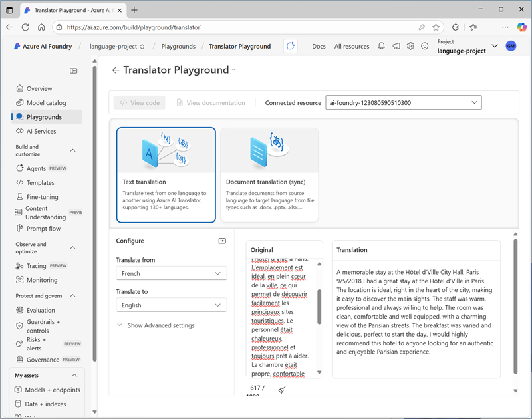
Task: Select the Document translation (sync) card
Action: (269, 174)
